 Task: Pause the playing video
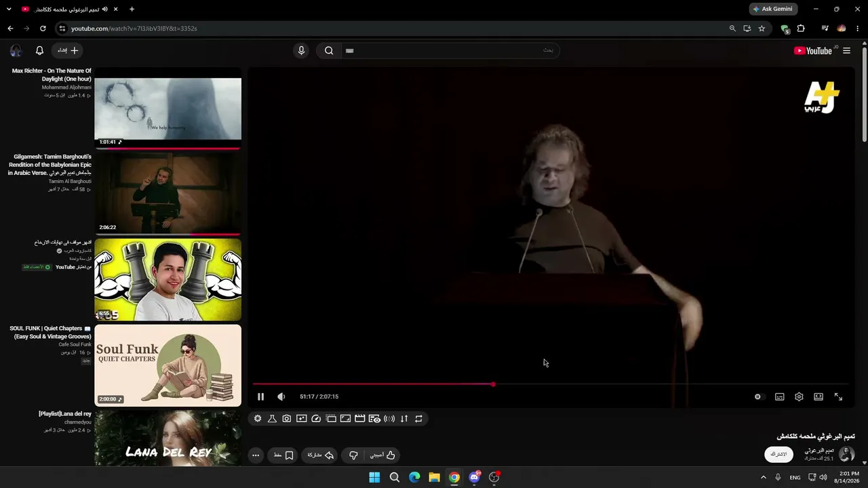[260, 396]
